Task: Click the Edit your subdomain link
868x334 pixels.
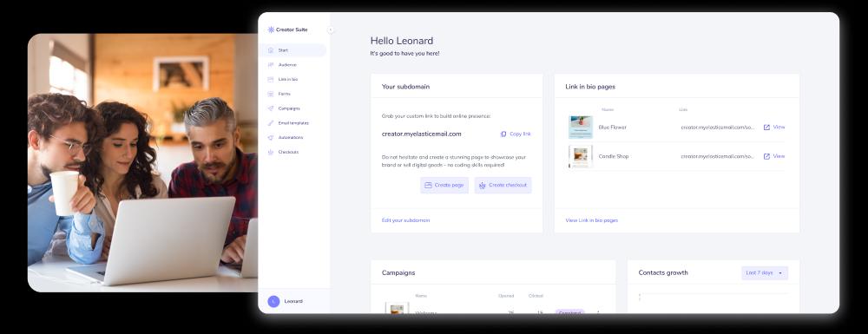Action: click(x=405, y=220)
